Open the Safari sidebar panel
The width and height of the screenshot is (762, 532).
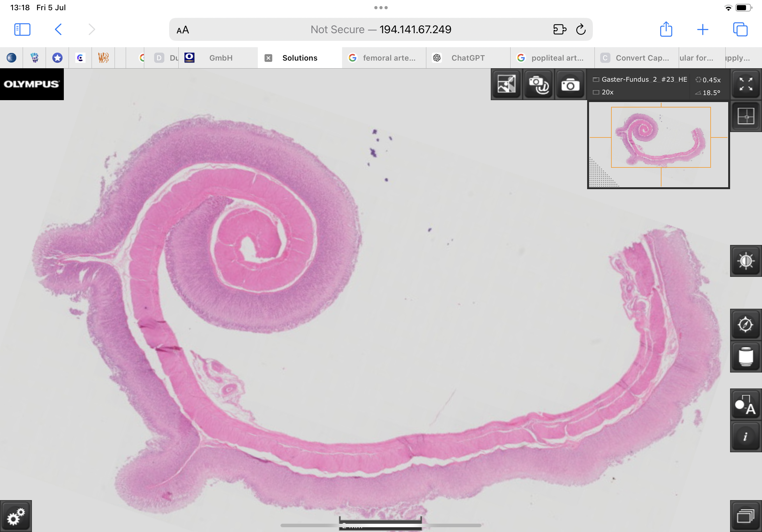point(22,30)
